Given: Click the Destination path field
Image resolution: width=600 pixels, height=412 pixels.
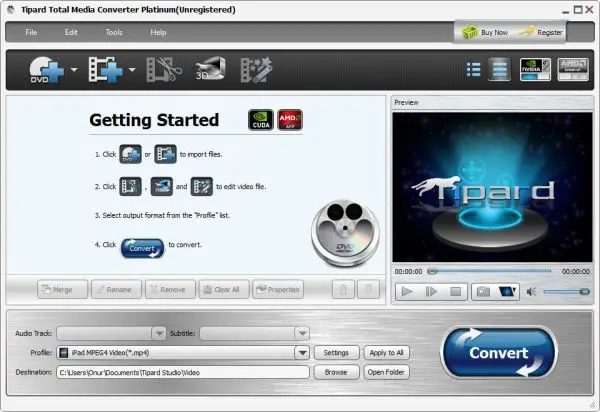Looking at the screenshot, I should point(183,372).
